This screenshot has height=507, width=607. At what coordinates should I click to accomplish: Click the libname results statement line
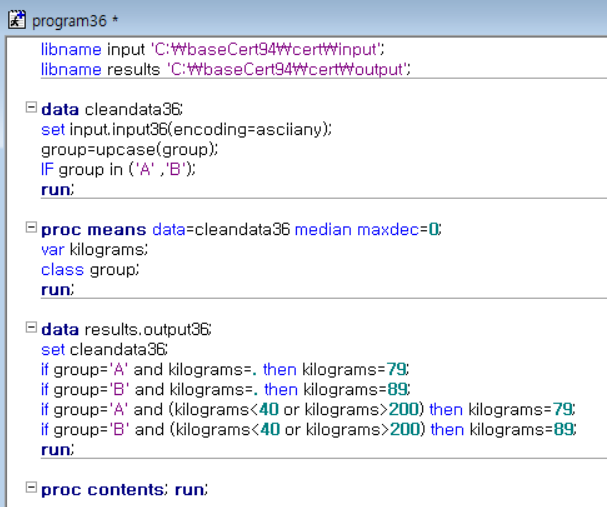click(226, 70)
